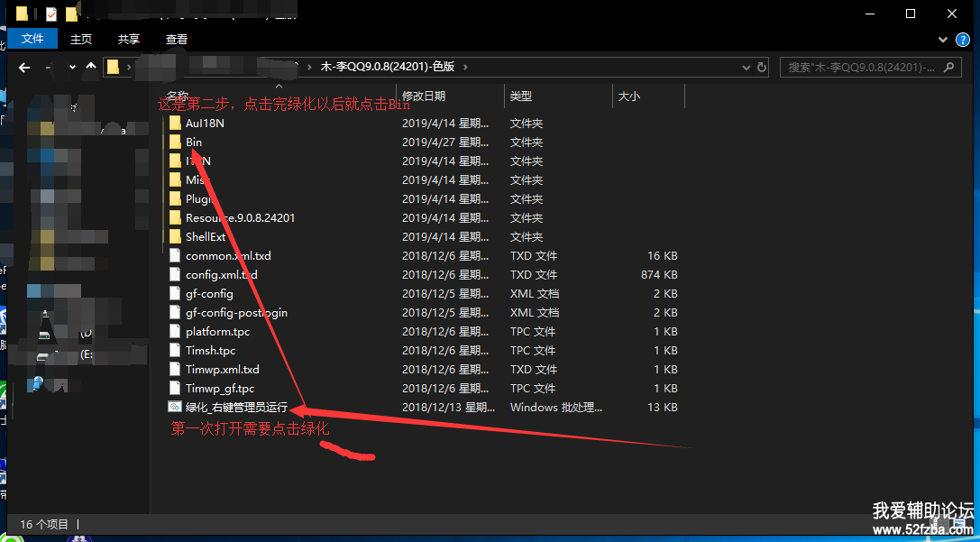
Task: Select Timwp.xml.txd file icon
Action: (x=175, y=370)
